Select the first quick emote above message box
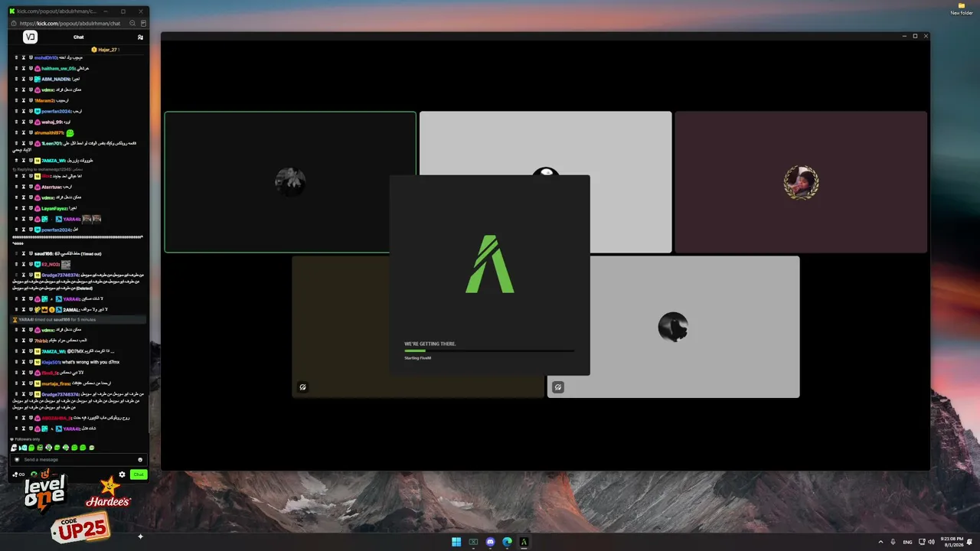This screenshot has width=980, height=551. click(x=14, y=448)
